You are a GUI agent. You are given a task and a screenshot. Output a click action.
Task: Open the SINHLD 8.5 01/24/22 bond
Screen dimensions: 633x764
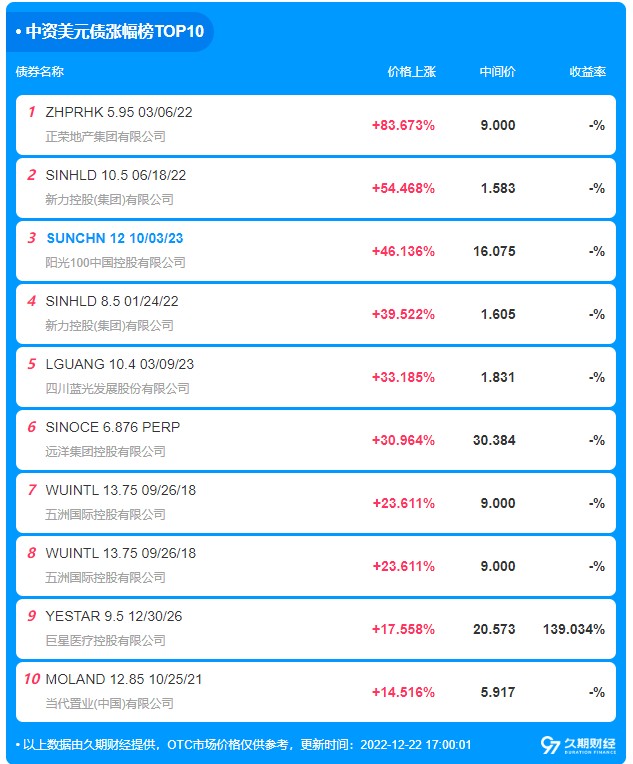(x=112, y=301)
